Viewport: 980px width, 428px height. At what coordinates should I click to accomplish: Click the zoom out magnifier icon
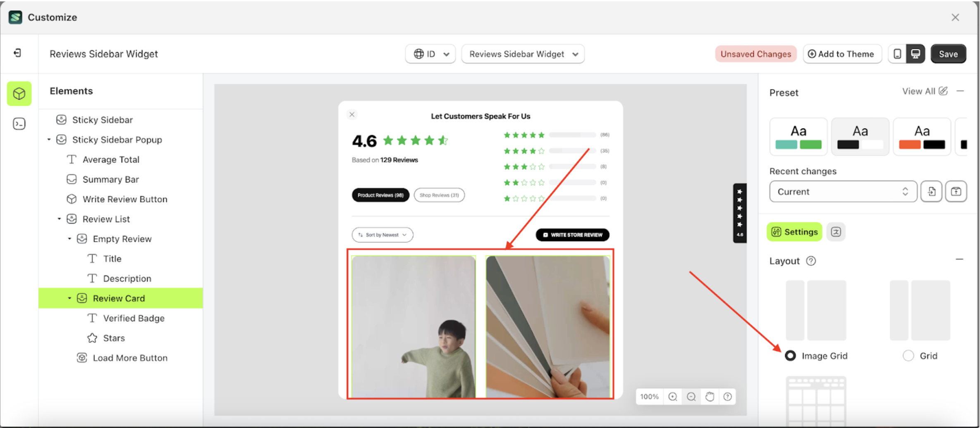tap(691, 397)
